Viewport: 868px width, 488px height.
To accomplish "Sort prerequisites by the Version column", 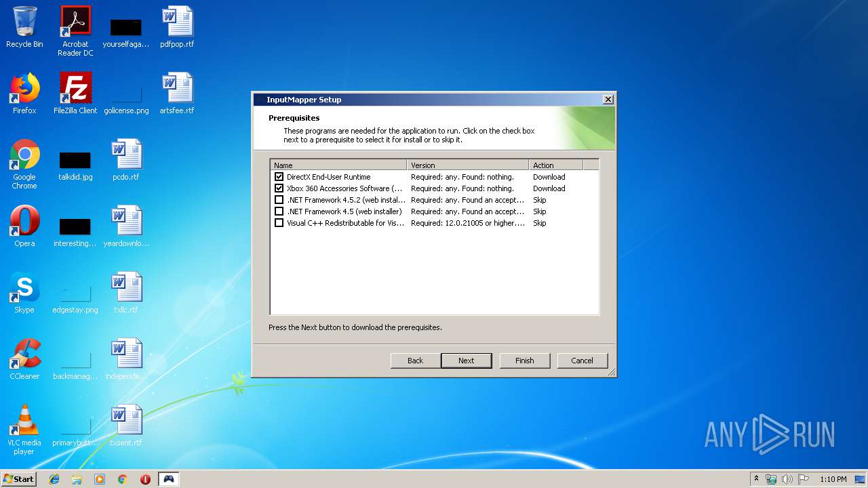I will point(468,165).
